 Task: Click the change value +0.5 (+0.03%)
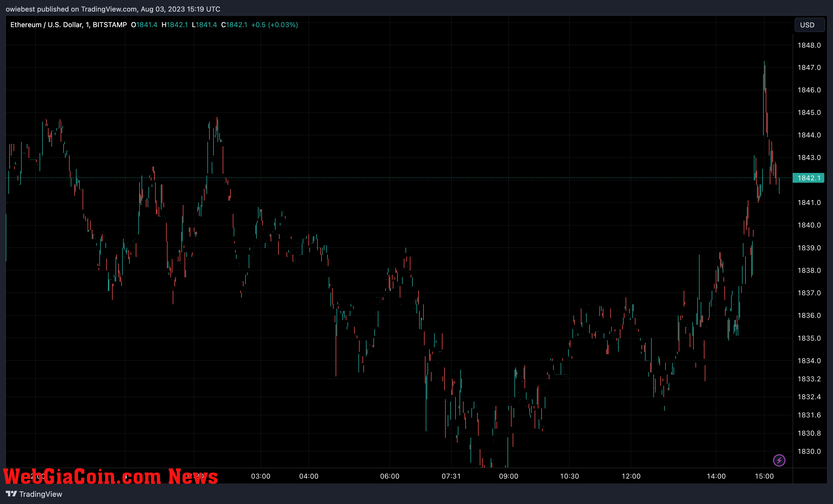click(x=274, y=25)
